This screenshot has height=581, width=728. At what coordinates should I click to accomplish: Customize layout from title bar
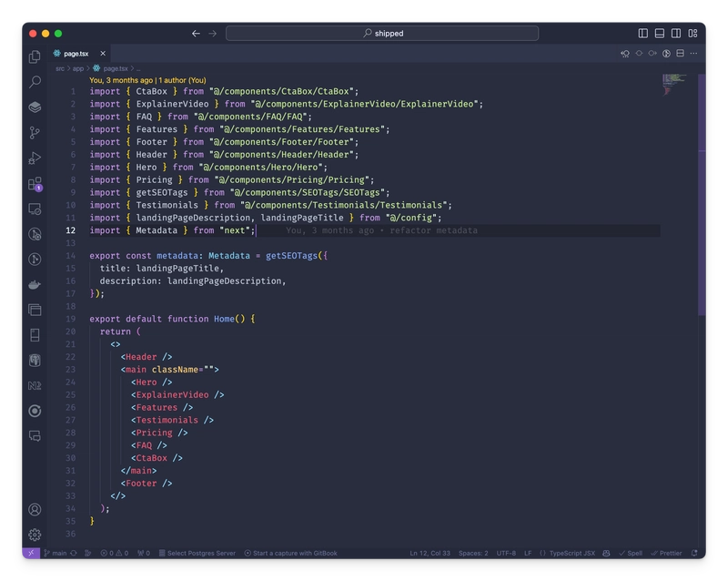pyautogui.click(x=693, y=33)
